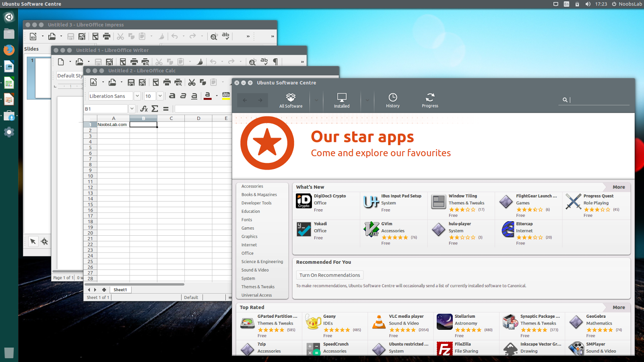
Task: Open Font Color dropdown arrow in Calc
Action: click(217, 96)
